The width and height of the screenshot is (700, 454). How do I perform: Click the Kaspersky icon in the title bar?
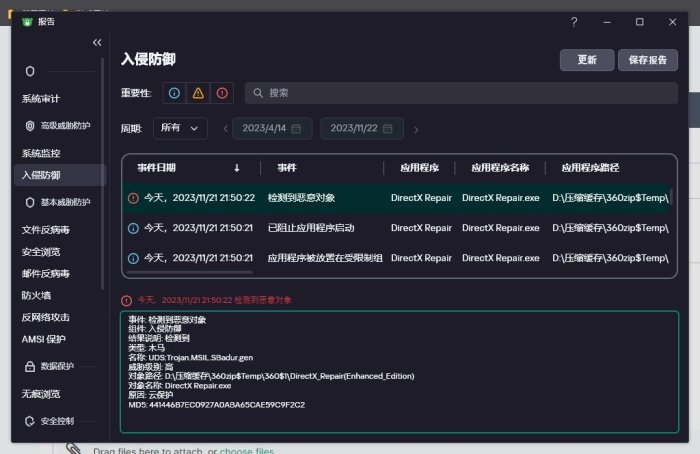(27, 22)
